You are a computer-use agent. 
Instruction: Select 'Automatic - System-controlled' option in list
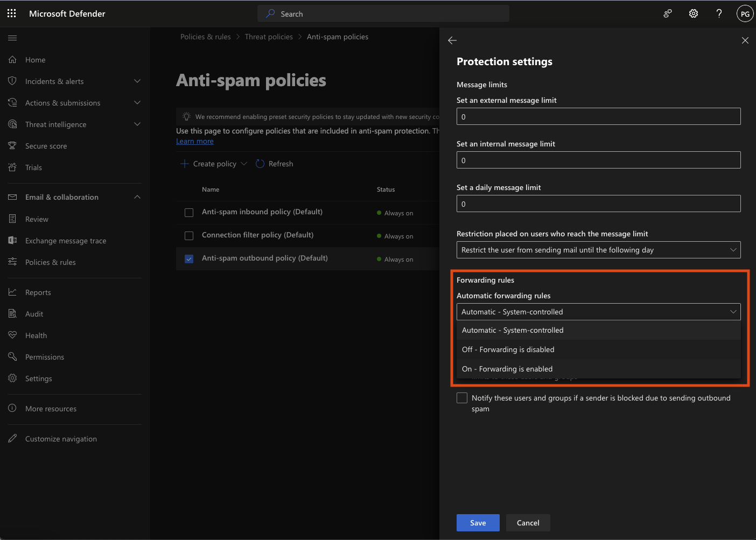[598, 330]
